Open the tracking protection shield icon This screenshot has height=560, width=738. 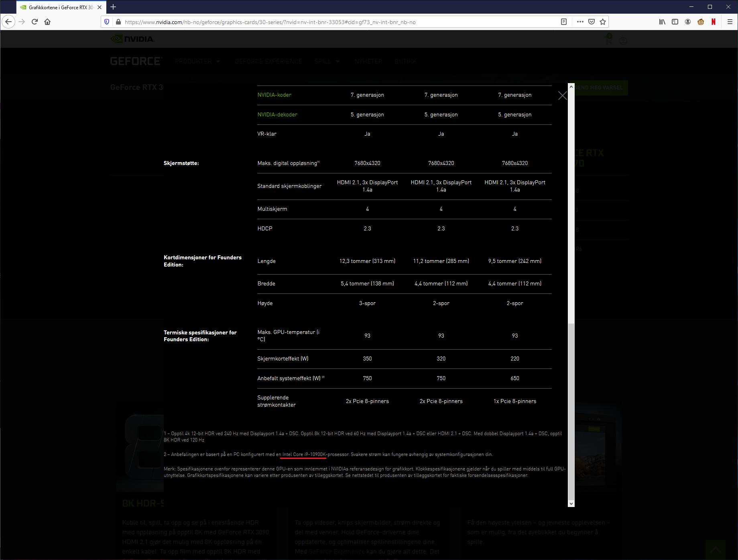point(107,22)
